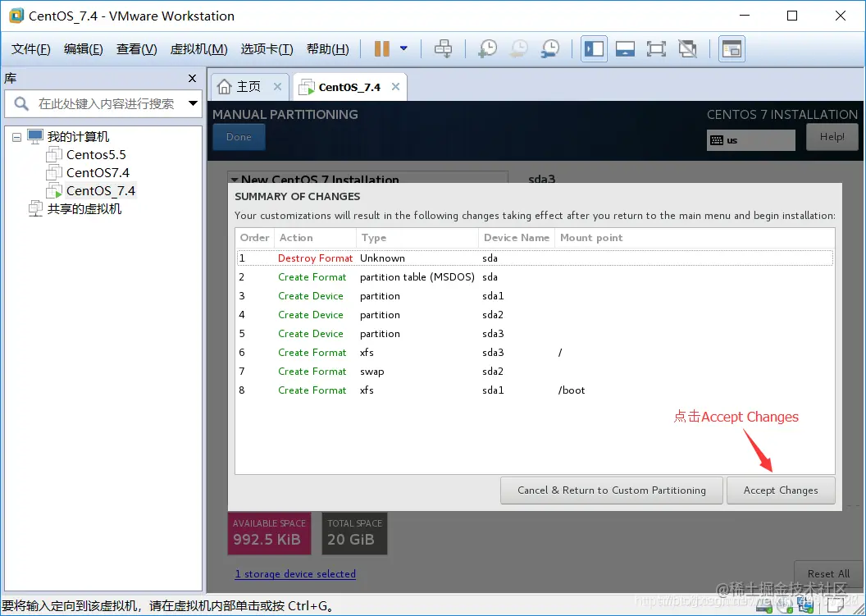The height and width of the screenshot is (616, 866).
Task: Open the 文件(F) menu
Action: [31, 49]
